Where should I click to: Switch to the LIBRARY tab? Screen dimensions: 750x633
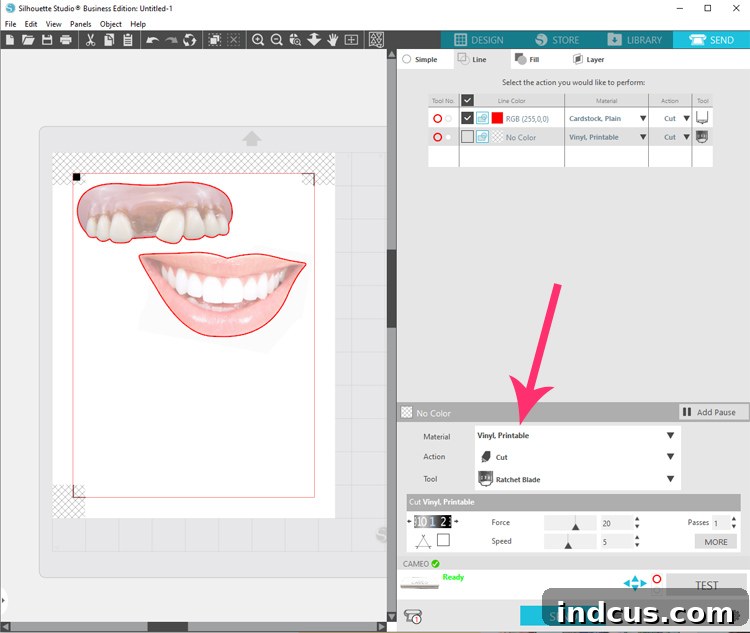(x=635, y=40)
